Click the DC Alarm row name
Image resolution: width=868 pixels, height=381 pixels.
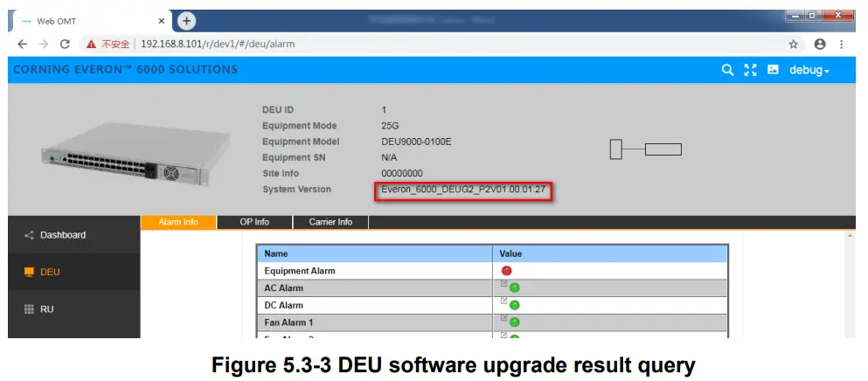tap(283, 305)
